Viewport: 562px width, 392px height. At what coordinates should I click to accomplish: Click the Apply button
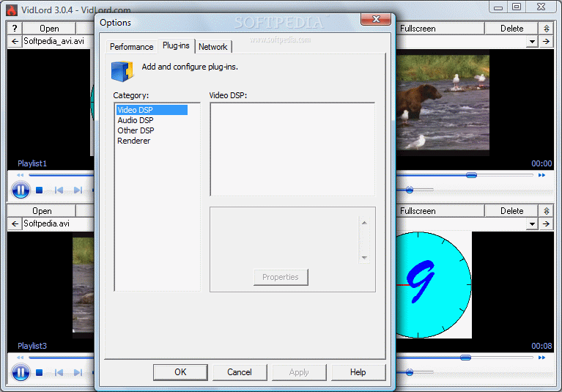pos(299,372)
